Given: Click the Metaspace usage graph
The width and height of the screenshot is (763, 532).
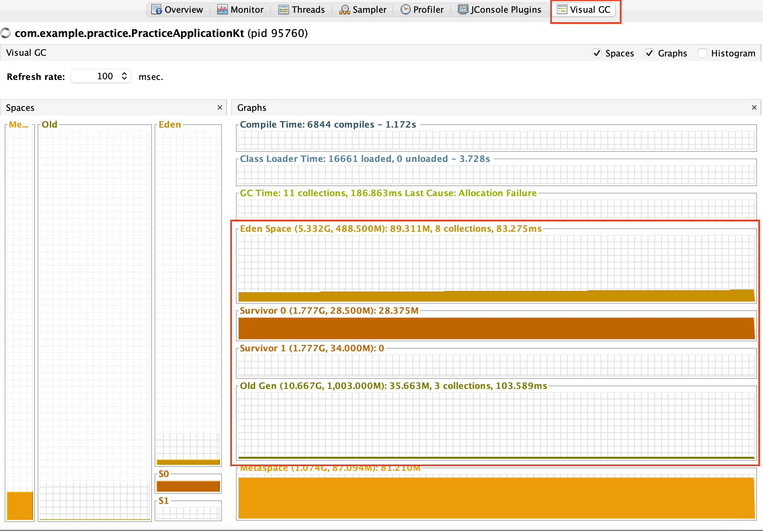Looking at the screenshot, I should pos(496,497).
